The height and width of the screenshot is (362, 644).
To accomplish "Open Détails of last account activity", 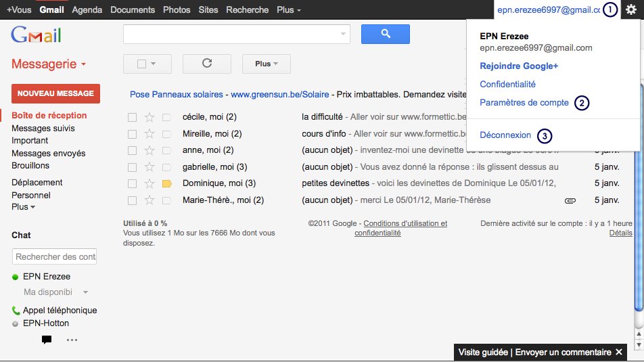I will click(x=620, y=233).
